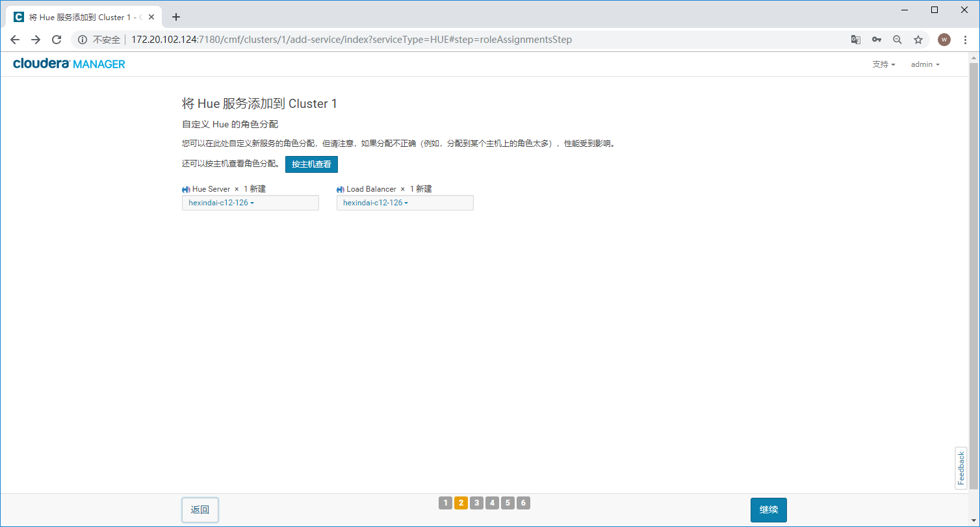This screenshot has width=980, height=527.
Task: Jump to wizard step 3
Action: point(476,503)
